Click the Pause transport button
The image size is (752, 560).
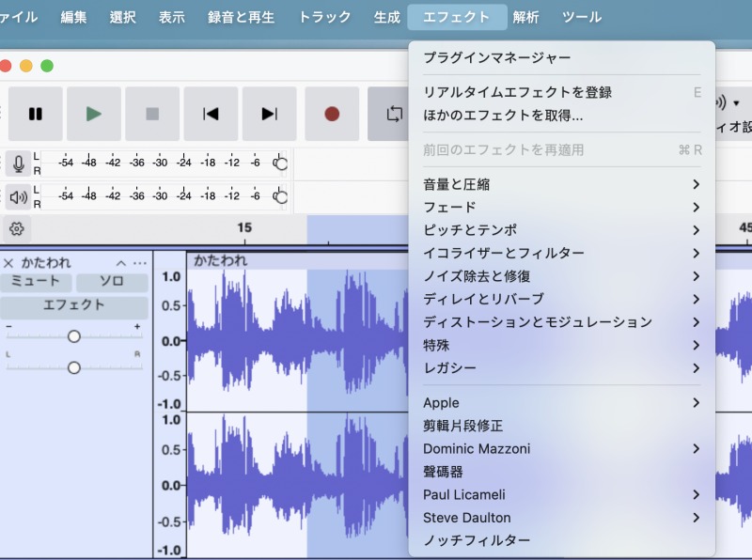pyautogui.click(x=36, y=114)
